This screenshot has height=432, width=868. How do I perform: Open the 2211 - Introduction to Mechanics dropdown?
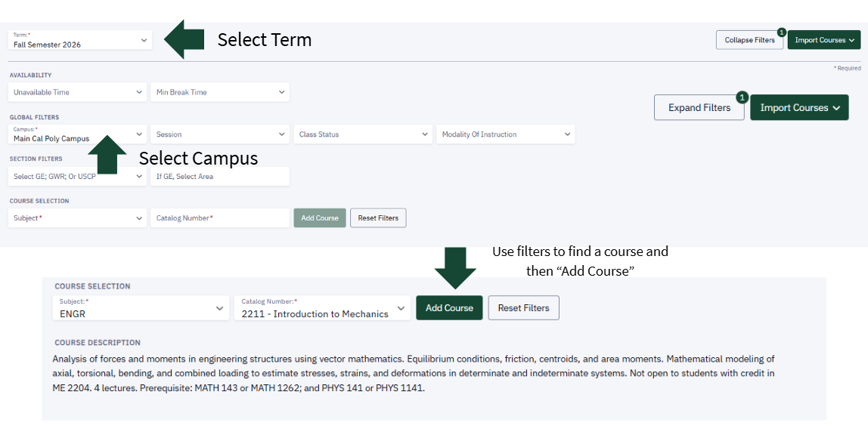point(322,308)
